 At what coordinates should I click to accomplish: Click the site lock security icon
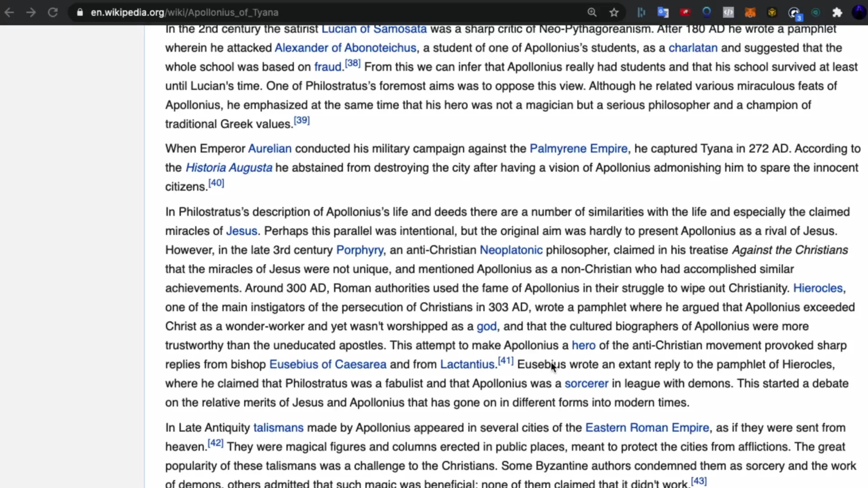coord(80,12)
